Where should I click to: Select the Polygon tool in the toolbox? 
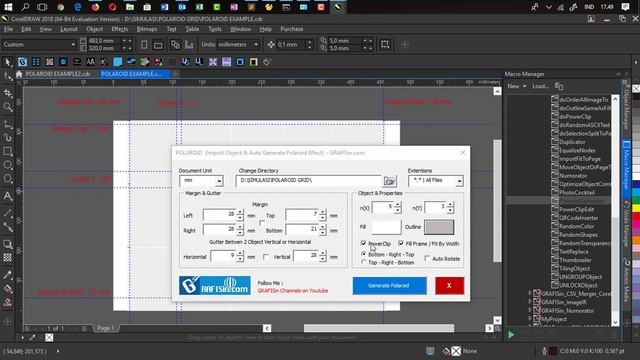point(8,179)
